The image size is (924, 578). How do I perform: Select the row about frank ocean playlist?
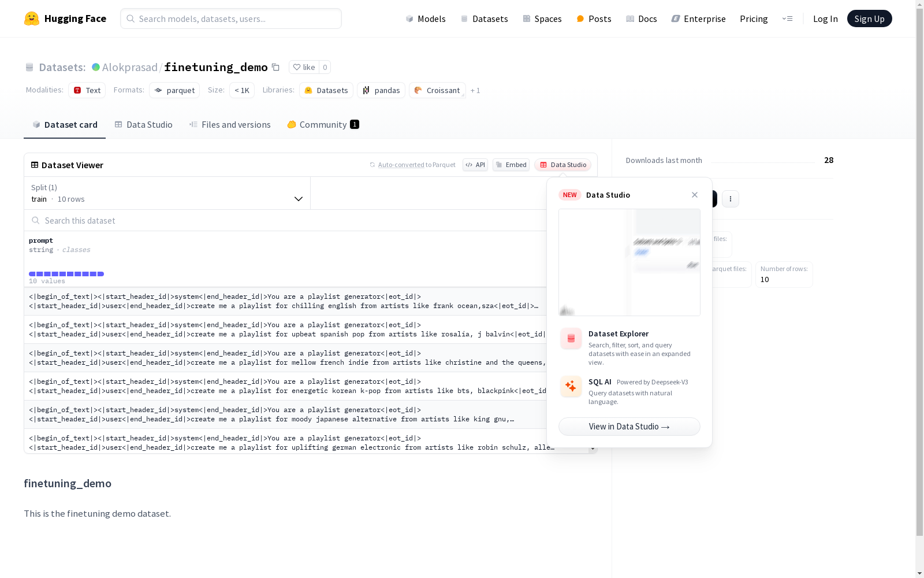click(285, 301)
